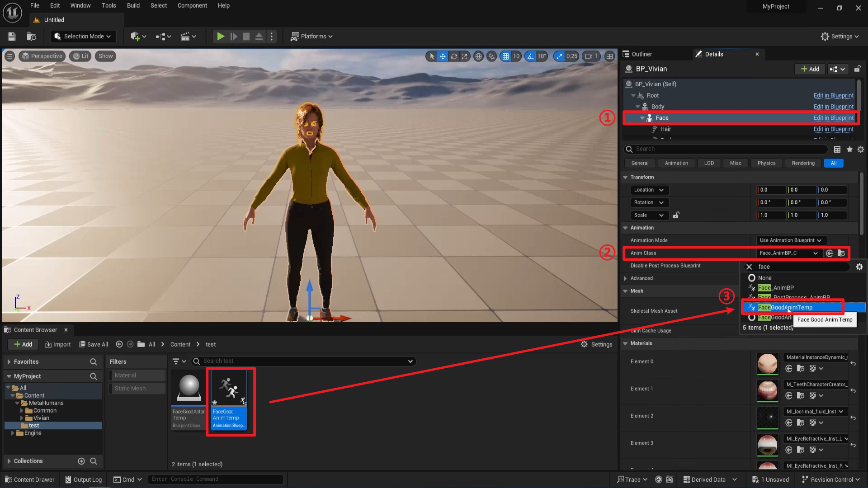
Task: Collapse the Transform section
Action: pyautogui.click(x=625, y=177)
